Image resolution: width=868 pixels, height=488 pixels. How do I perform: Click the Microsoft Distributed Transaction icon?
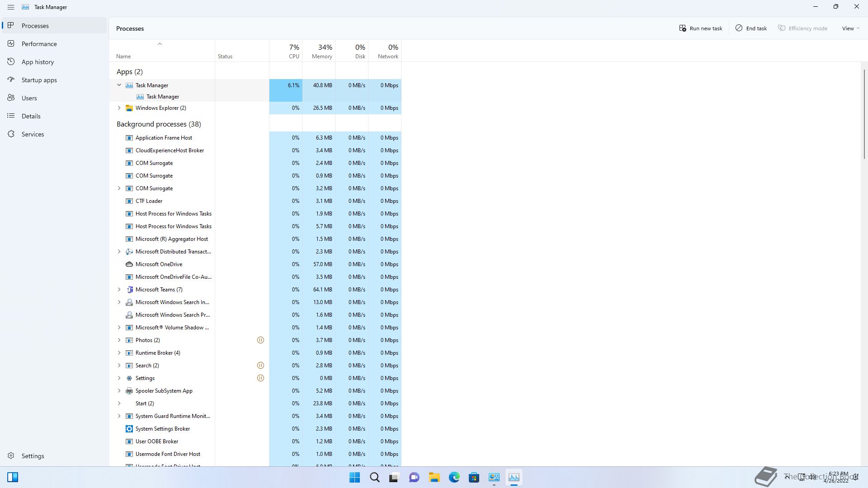coord(129,252)
